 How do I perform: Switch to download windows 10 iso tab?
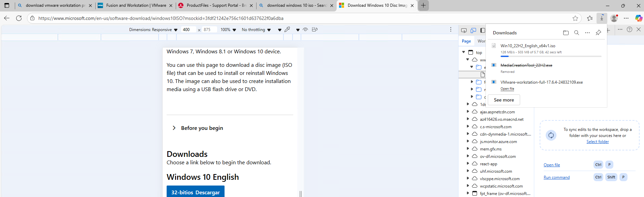296,5
